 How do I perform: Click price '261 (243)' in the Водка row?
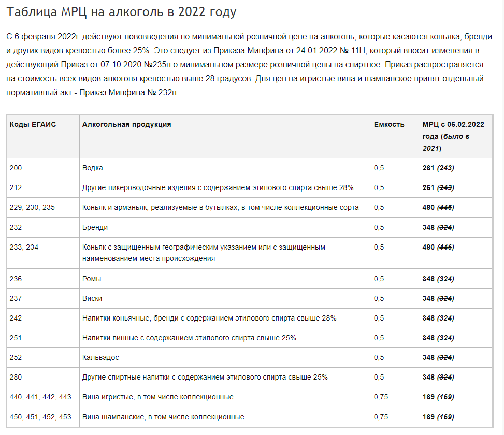tap(456, 168)
